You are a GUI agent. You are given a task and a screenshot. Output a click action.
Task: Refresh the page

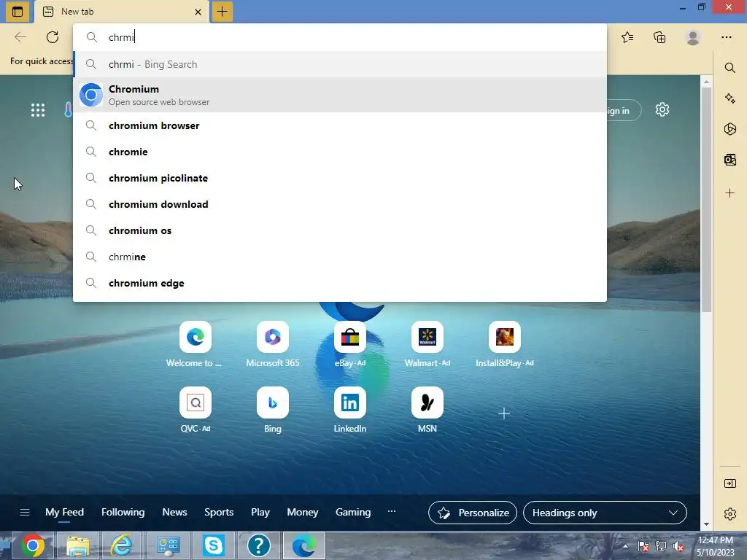point(53,37)
